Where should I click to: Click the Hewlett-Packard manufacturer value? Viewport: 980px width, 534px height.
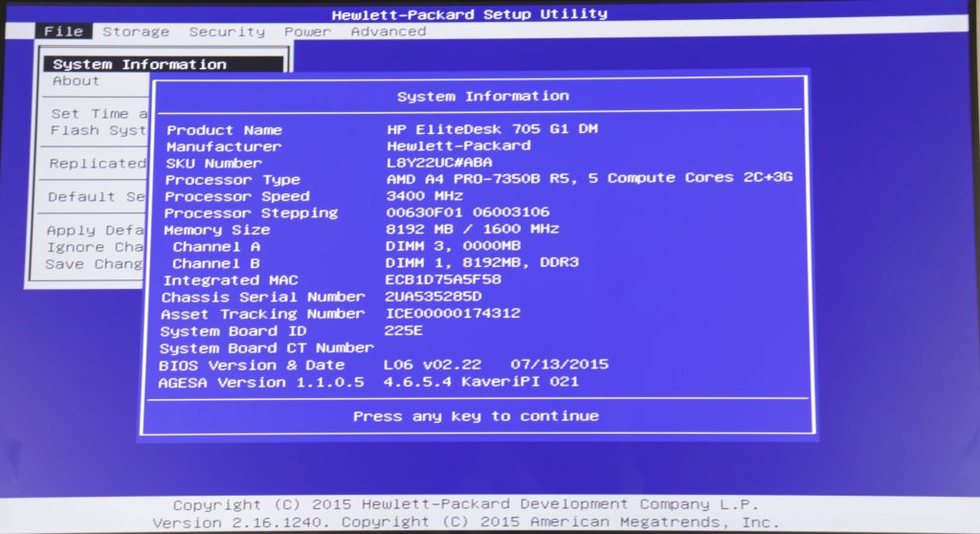coord(458,145)
